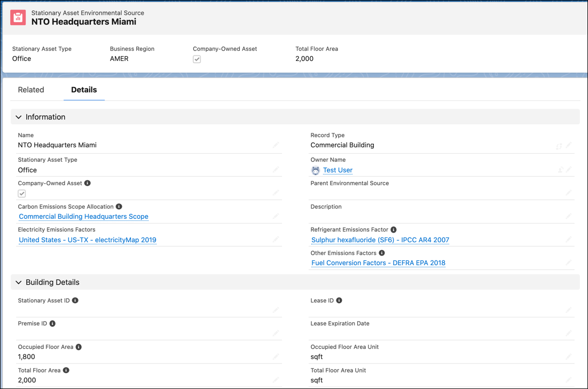Show info tooltip for Total Floor Area in Building Details
The height and width of the screenshot is (389, 588).
(66, 370)
